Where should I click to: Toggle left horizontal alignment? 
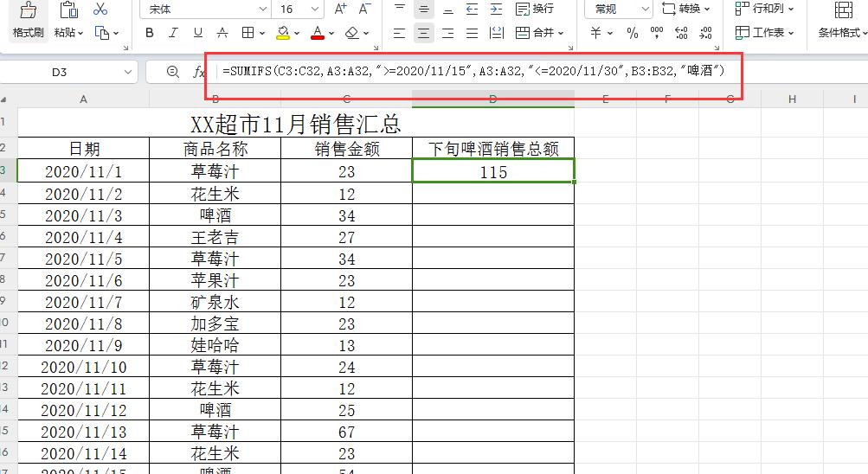pos(399,33)
